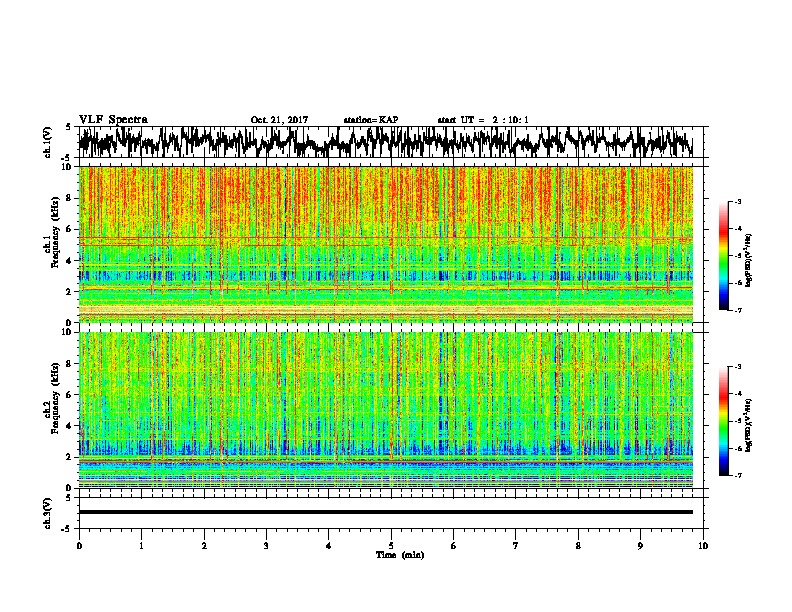Screen dimensions: 792x612
Task: Click the "-3" tick on ch.2 color bar
Action: [737, 367]
